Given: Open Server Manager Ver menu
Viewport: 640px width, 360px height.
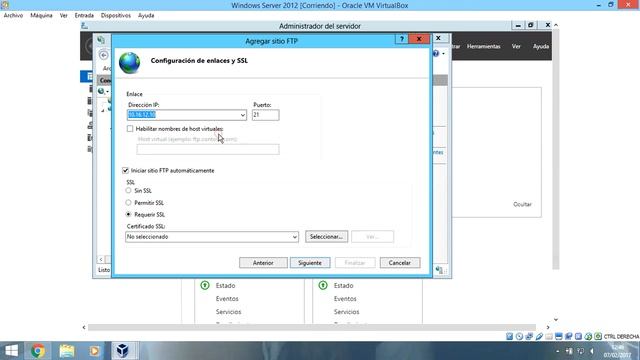Looking at the screenshot, I should 516,47.
